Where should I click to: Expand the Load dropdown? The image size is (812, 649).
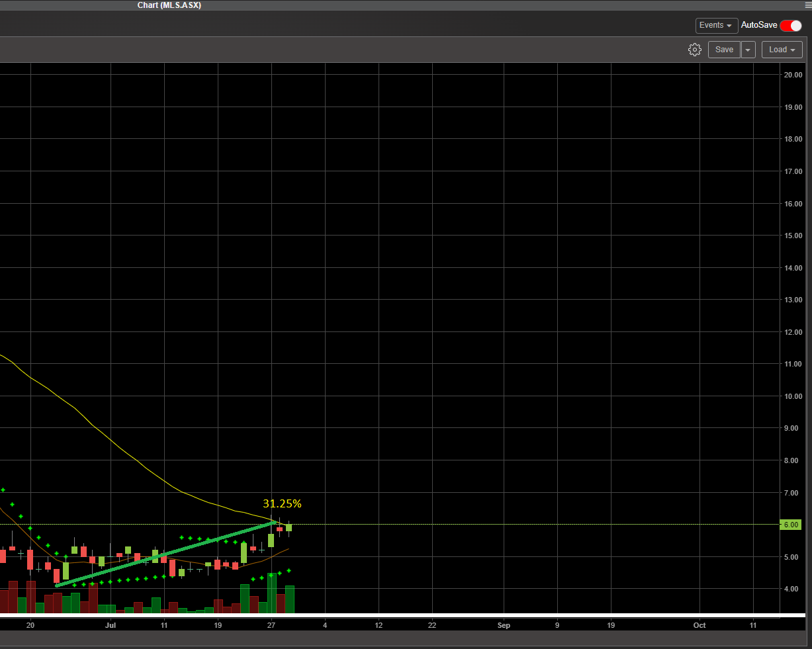(782, 50)
